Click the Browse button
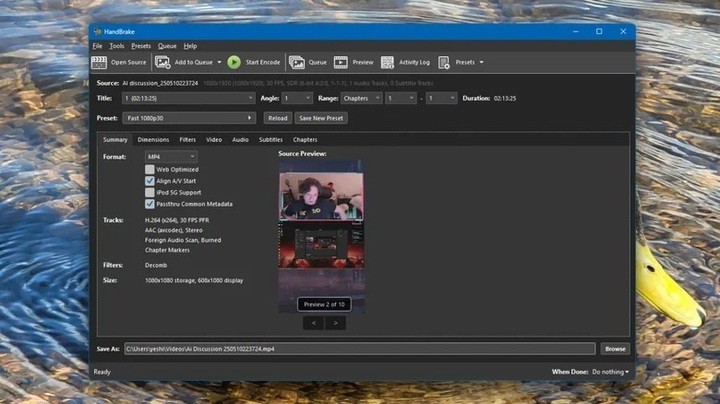The height and width of the screenshot is (404, 720). point(615,349)
